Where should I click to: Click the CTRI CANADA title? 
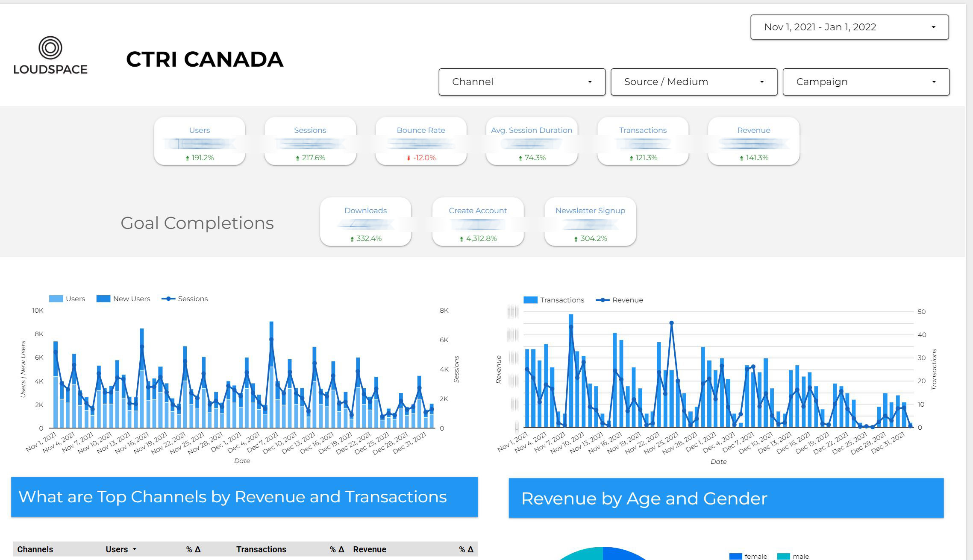(x=205, y=59)
